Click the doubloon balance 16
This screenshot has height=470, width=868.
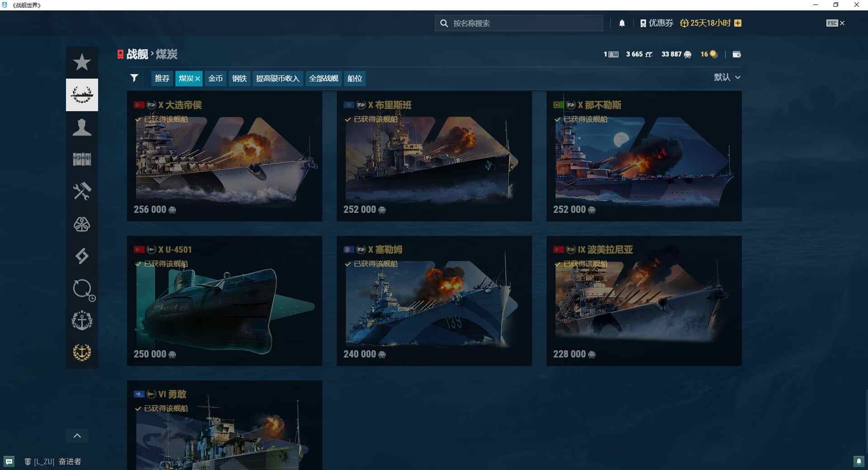pyautogui.click(x=708, y=54)
